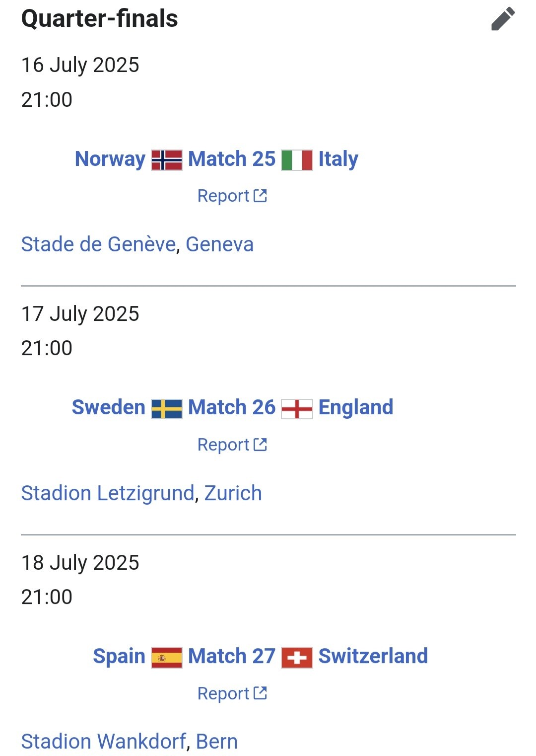Open the England team link
Image resolution: width=536 pixels, height=756 pixels.
[355, 407]
